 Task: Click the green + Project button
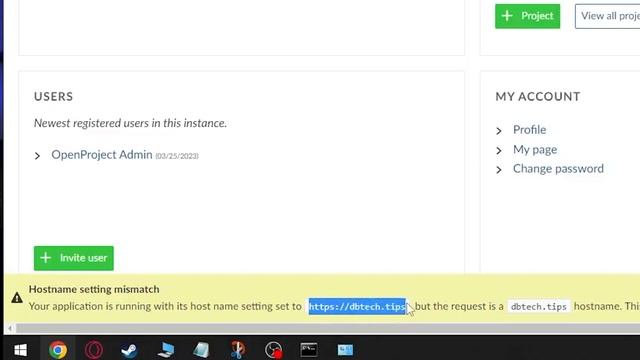pos(527,16)
